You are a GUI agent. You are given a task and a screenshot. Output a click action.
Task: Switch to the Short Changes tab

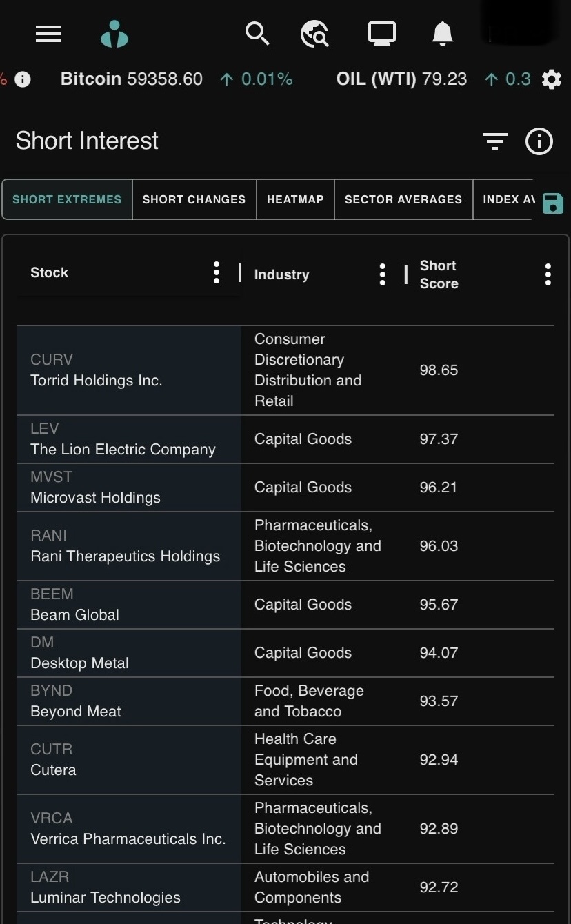194,199
